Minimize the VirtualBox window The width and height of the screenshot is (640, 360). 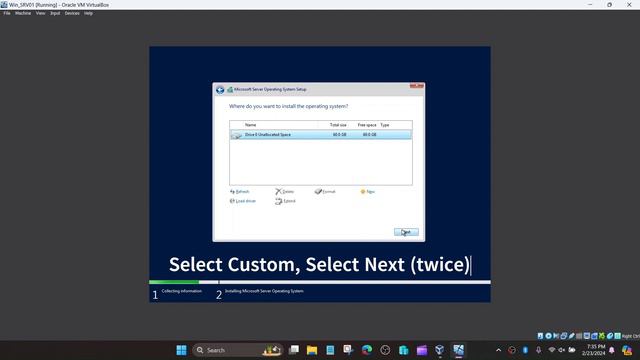coord(590,4)
